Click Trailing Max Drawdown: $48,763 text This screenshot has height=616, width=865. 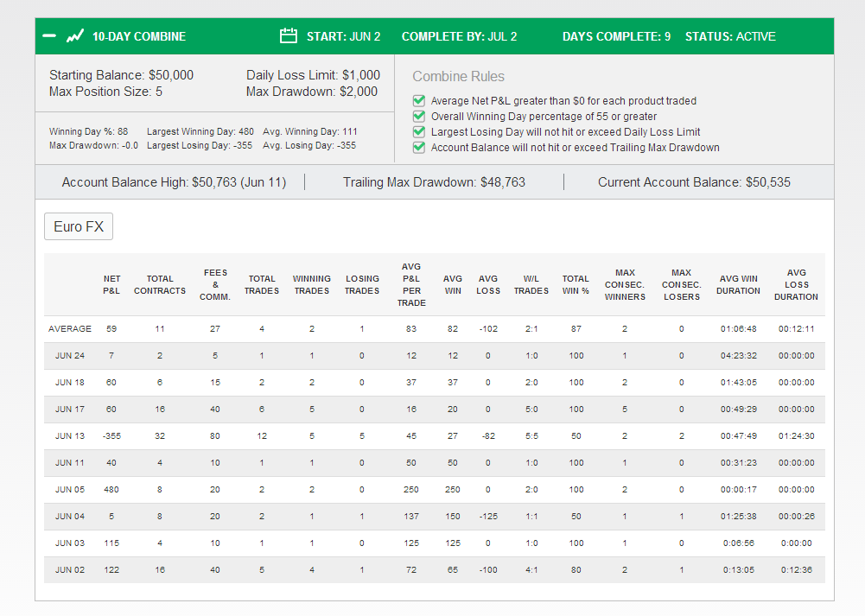coord(434,182)
